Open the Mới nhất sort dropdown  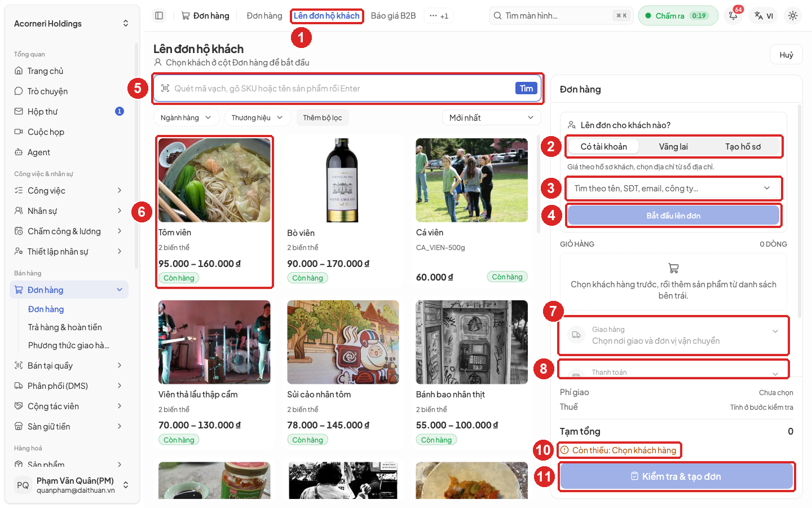491,118
